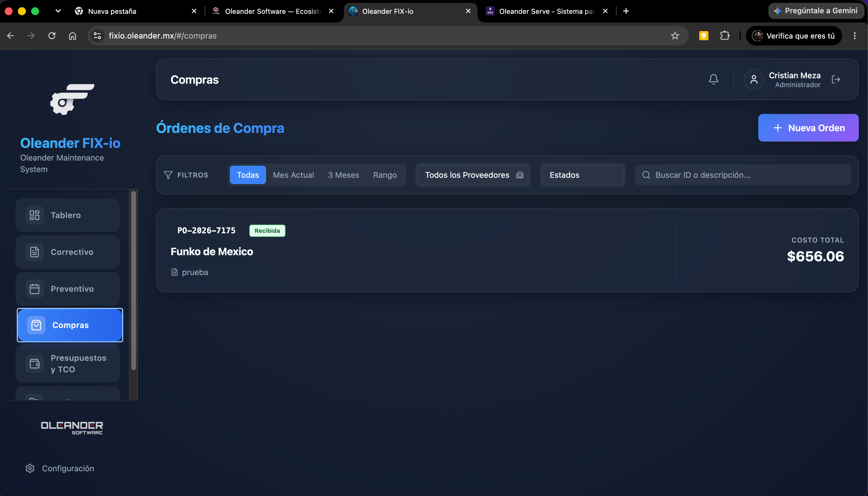868x496 pixels.
Task: Click the Recibida status badge
Action: [x=267, y=231]
